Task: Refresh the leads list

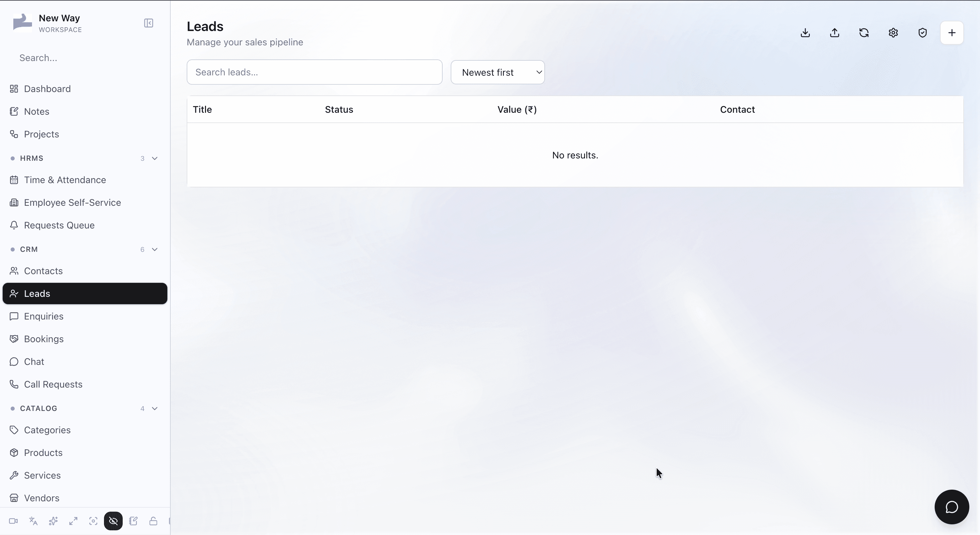Action: coord(864,33)
